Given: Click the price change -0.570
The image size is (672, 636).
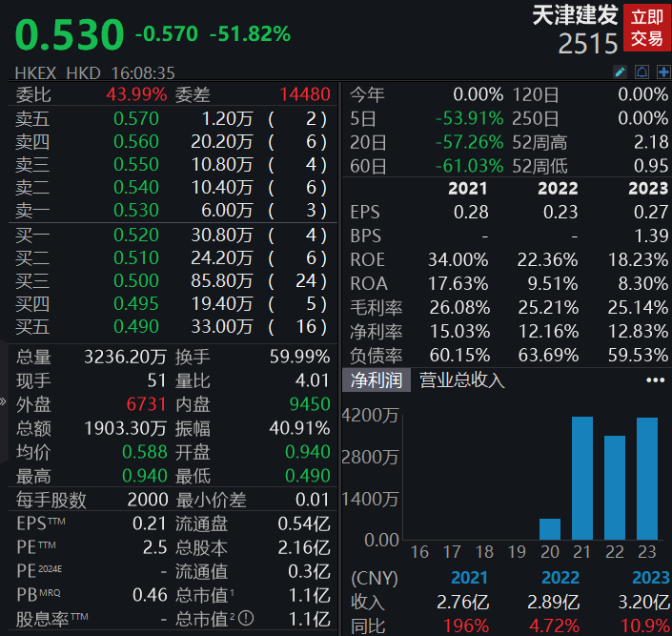Looking at the screenshot, I should point(167,34).
